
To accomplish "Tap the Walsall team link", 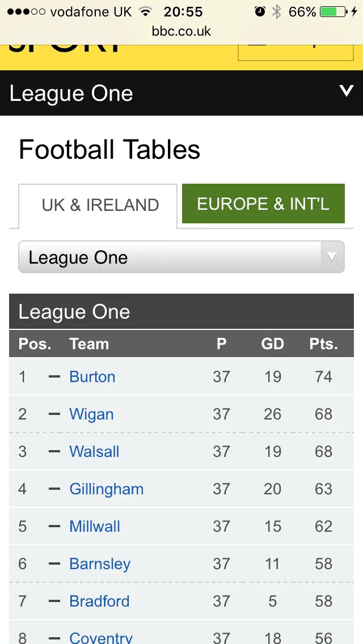I will click(x=94, y=452).
